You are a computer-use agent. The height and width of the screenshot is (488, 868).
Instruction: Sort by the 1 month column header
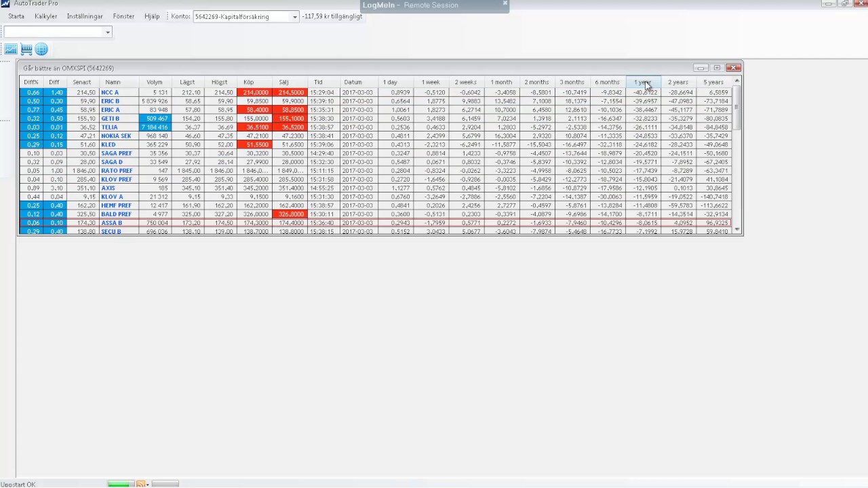tap(501, 82)
